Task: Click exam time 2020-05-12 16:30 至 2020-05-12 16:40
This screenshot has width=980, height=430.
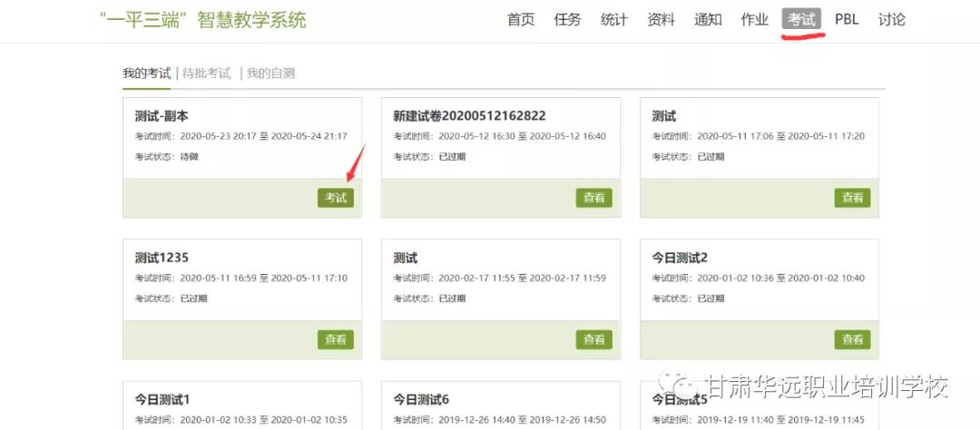Action: tap(522, 136)
